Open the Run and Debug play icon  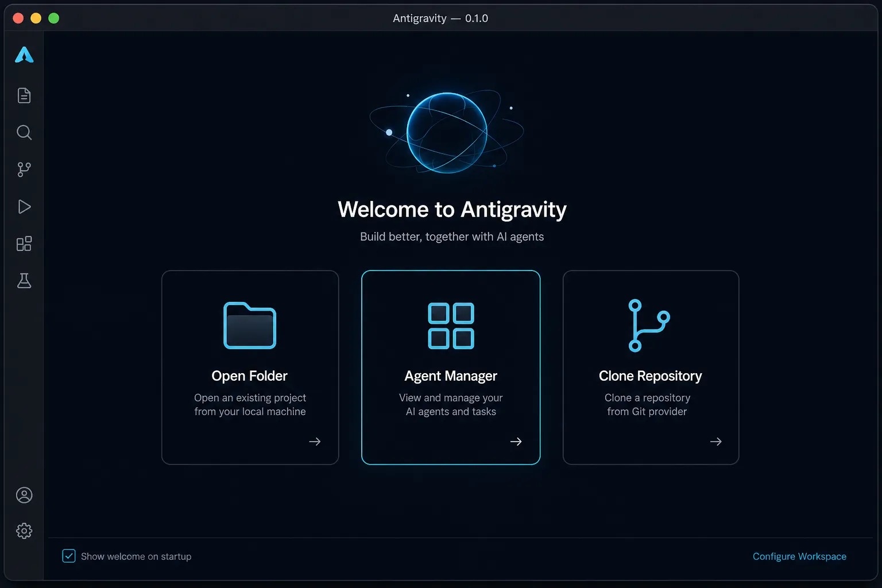tap(24, 207)
